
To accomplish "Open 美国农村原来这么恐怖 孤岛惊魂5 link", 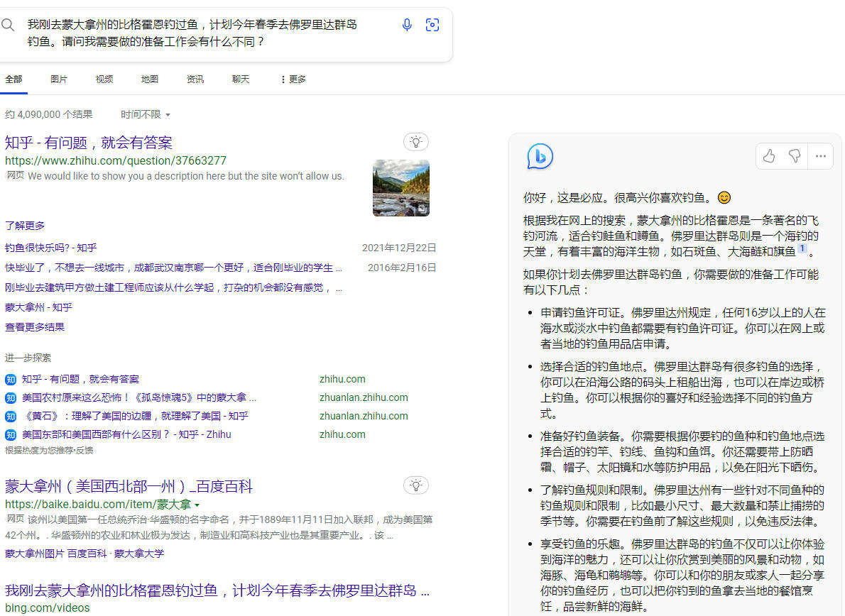I will 139,398.
